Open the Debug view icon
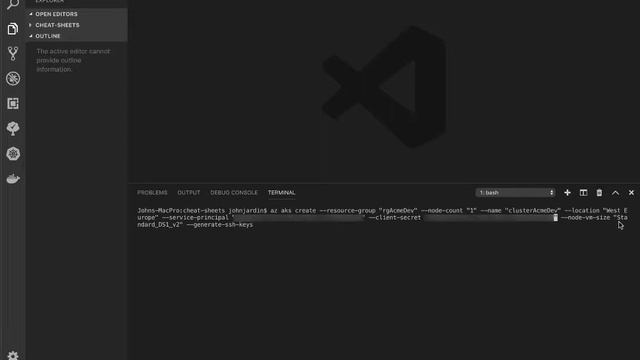The height and width of the screenshot is (360, 640). pos(13,78)
